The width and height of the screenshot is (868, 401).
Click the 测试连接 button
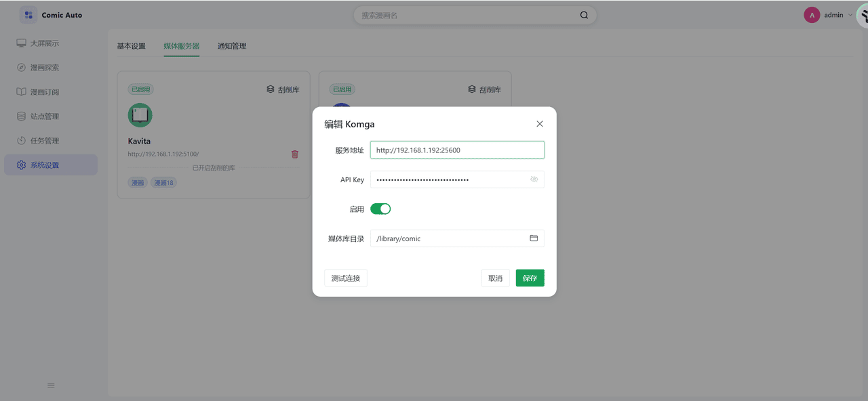pos(346,278)
